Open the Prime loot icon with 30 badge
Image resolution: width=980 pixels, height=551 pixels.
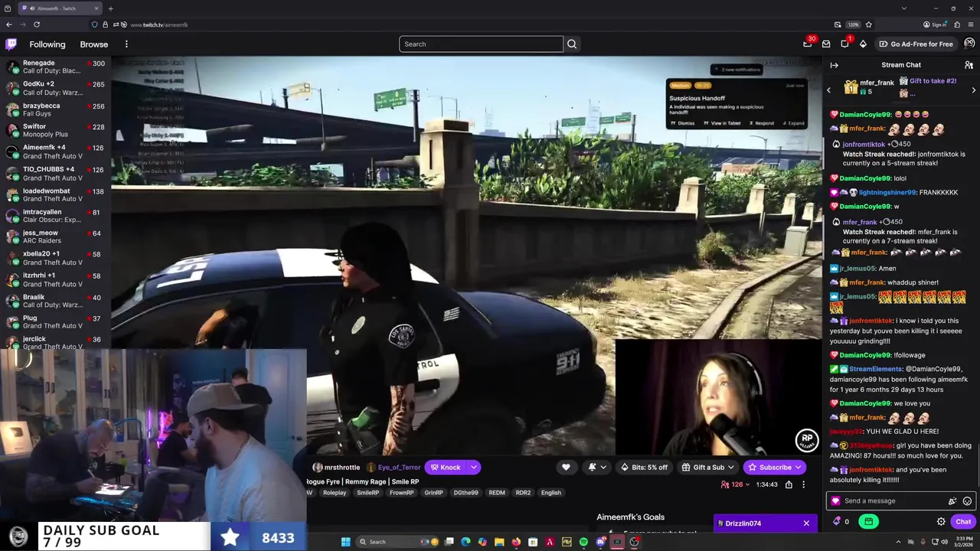(807, 44)
